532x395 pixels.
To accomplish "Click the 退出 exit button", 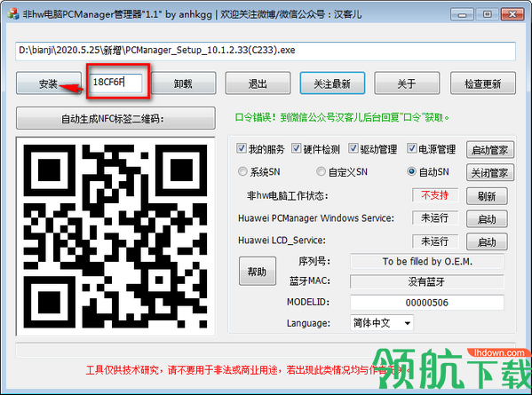I will (258, 83).
